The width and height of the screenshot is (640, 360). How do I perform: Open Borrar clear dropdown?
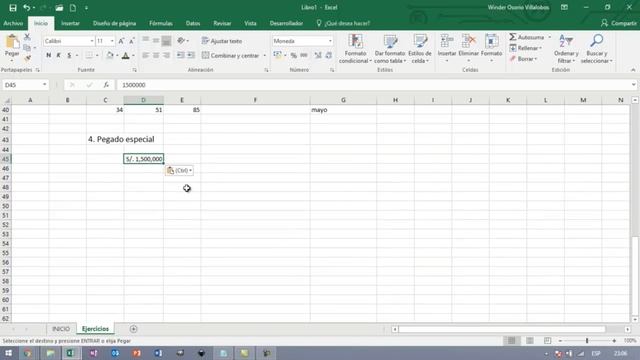tap(523, 59)
